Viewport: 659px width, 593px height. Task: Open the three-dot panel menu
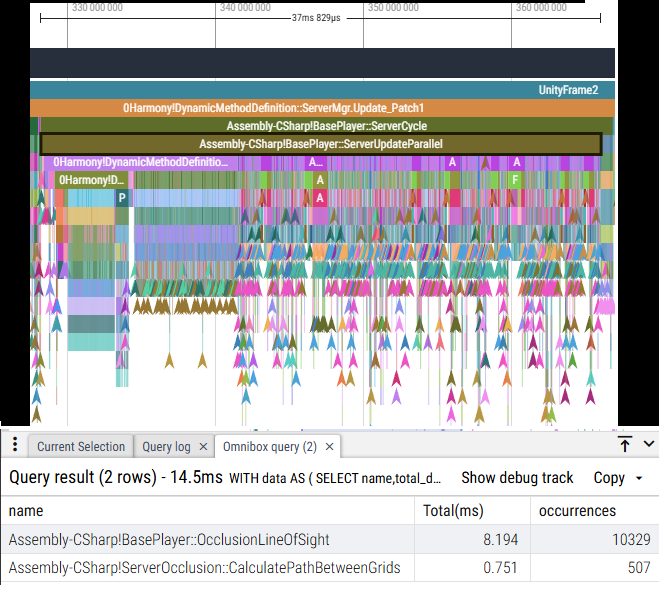tap(15, 445)
